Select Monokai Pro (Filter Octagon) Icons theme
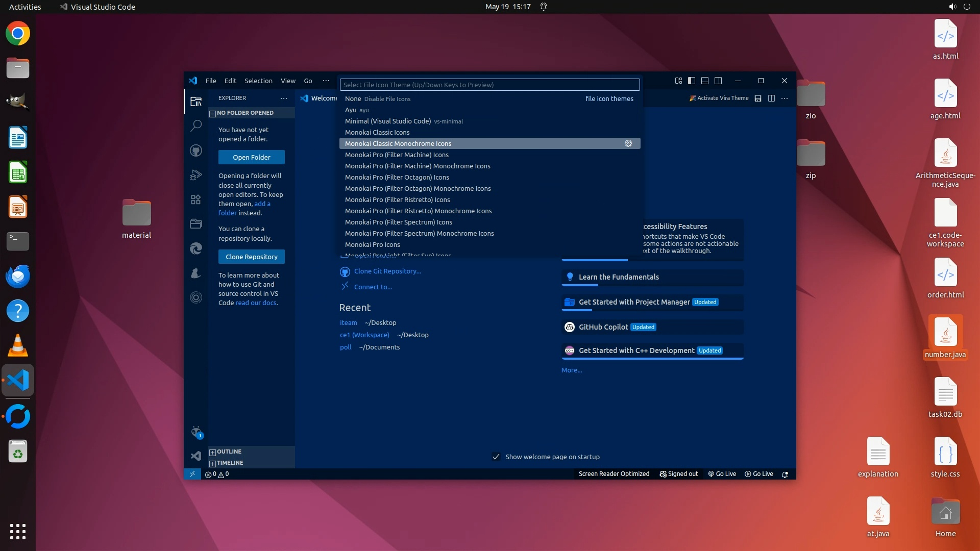Image resolution: width=980 pixels, height=551 pixels. (397, 177)
